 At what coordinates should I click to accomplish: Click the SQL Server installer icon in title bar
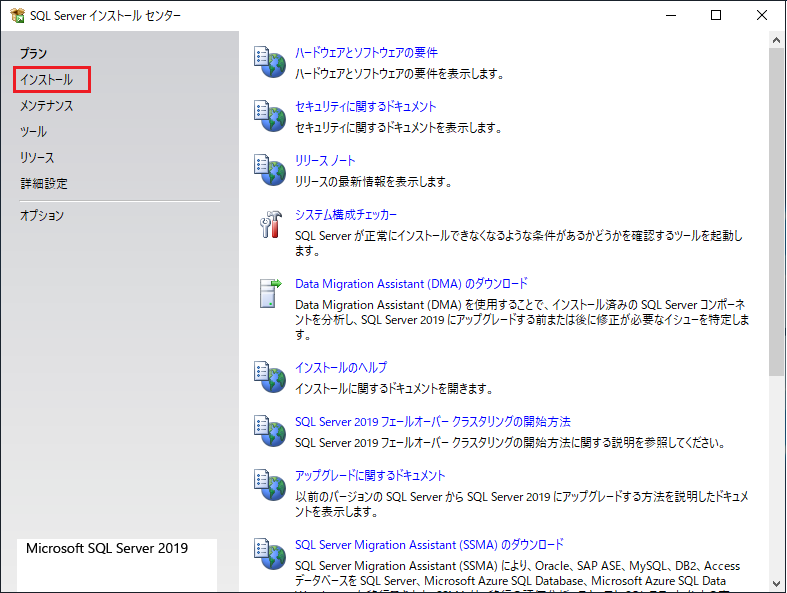(17, 16)
